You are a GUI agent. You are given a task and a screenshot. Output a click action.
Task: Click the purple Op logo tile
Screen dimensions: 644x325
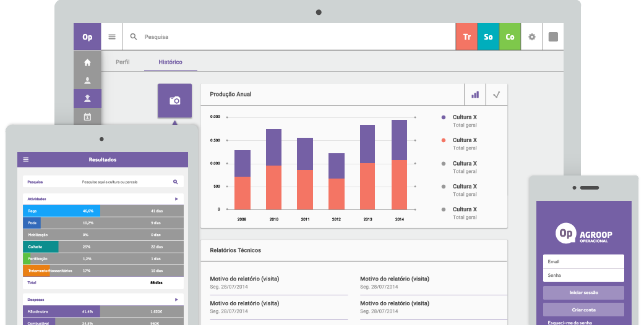click(87, 36)
